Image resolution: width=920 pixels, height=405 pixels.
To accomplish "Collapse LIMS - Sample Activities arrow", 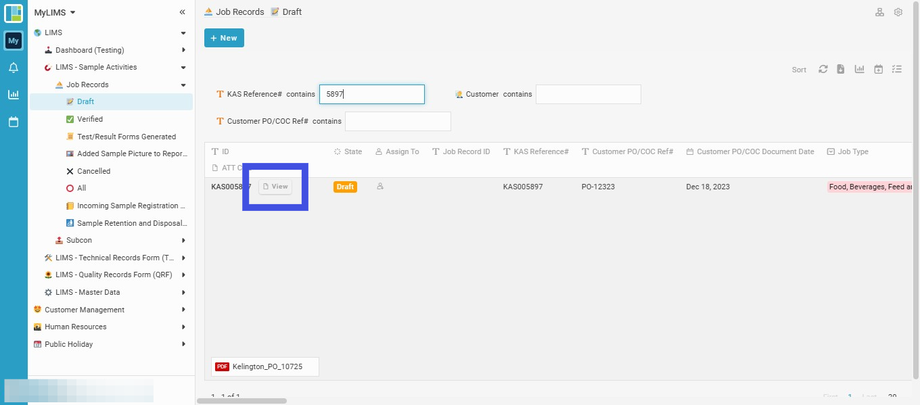I will click(183, 68).
